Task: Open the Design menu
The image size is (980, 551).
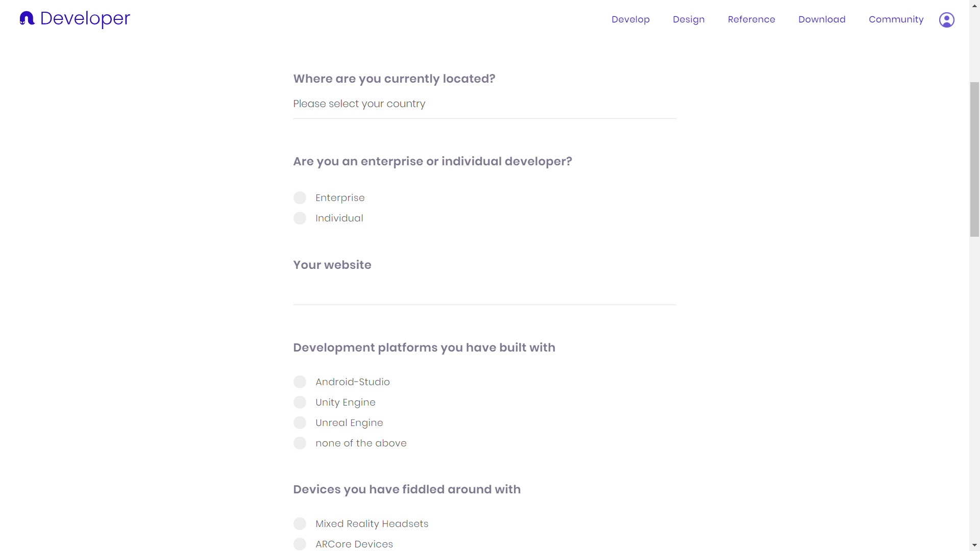Action: [689, 19]
